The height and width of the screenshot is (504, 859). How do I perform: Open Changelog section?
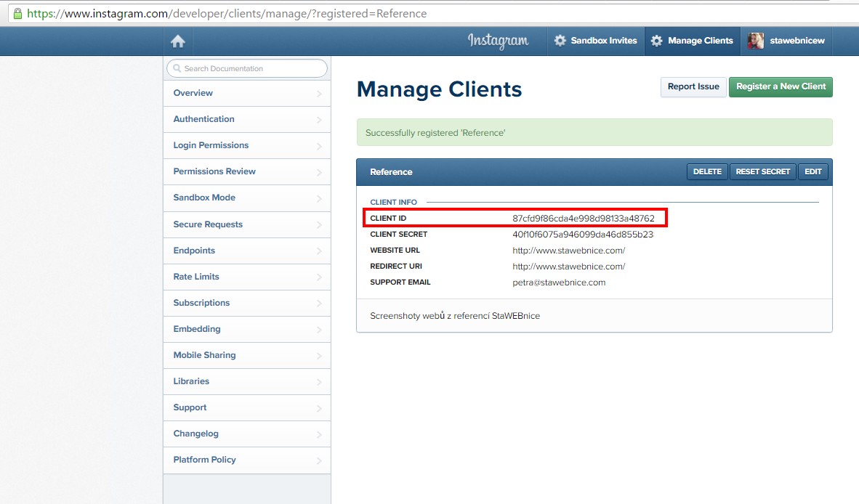[x=247, y=434]
